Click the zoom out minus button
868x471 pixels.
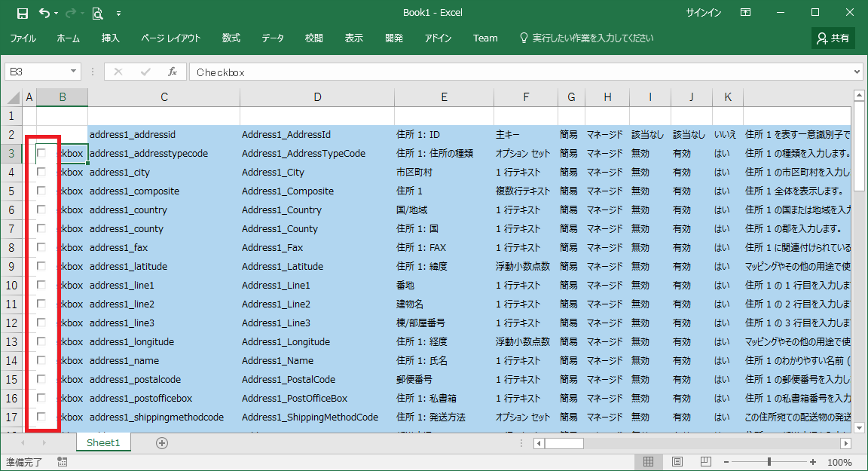726,462
